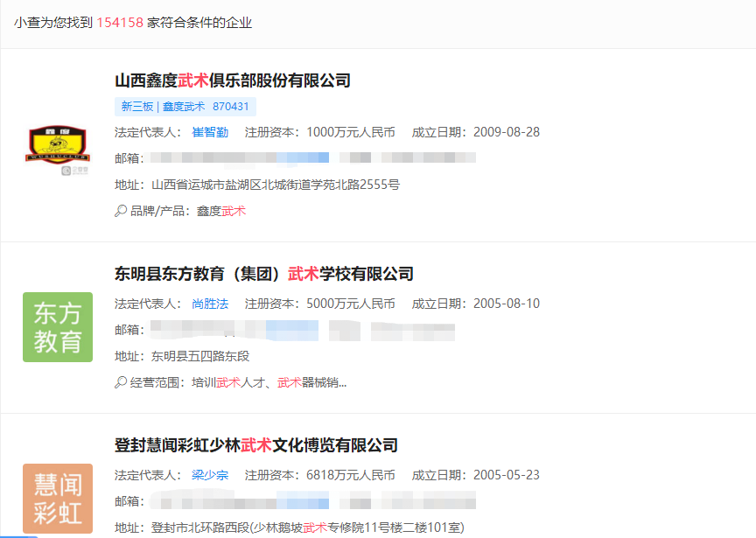This screenshot has height=538, width=756.
Task: Click the magnifier icon beside 经营范围
Action: click(121, 382)
